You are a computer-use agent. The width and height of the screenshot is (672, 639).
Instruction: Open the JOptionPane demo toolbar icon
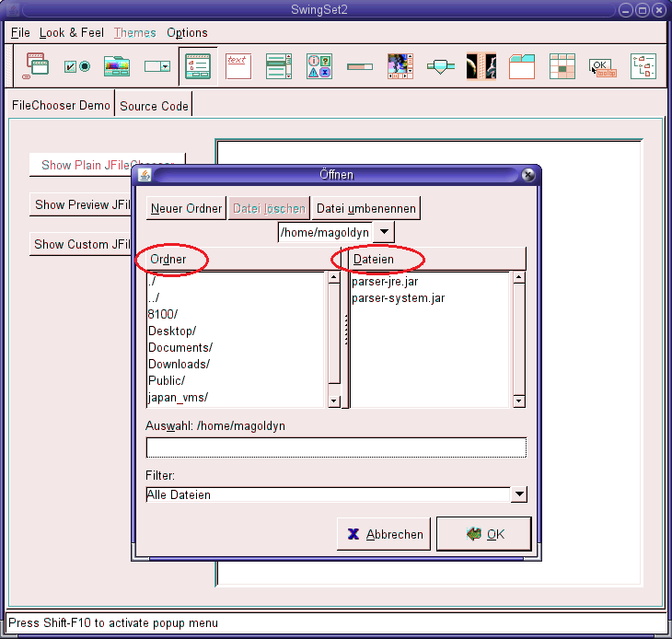click(319, 65)
